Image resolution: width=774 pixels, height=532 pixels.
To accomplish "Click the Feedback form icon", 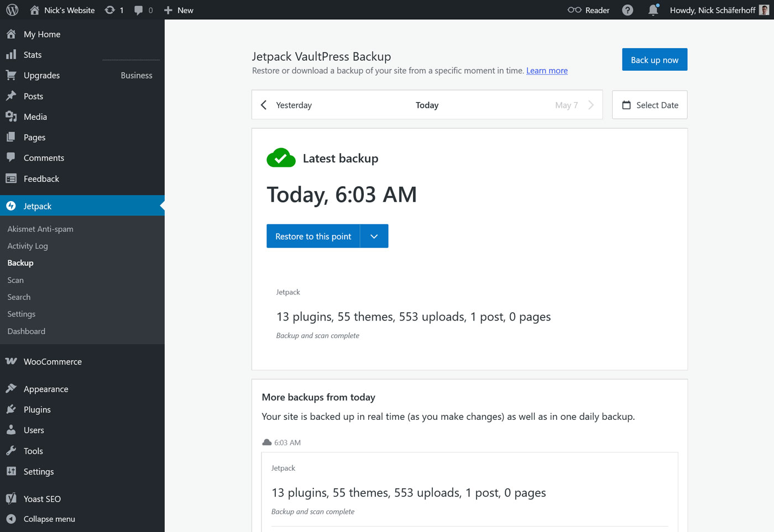I will coord(11,178).
